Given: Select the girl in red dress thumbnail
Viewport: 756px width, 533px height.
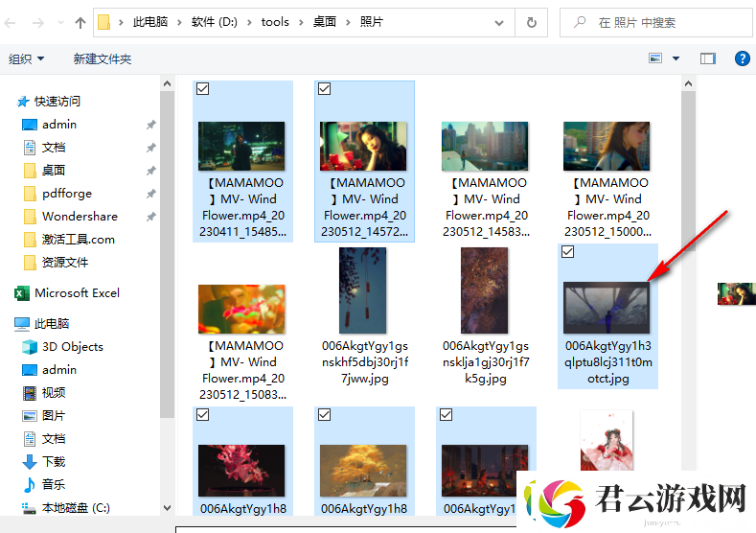Looking at the screenshot, I should (x=607, y=440).
